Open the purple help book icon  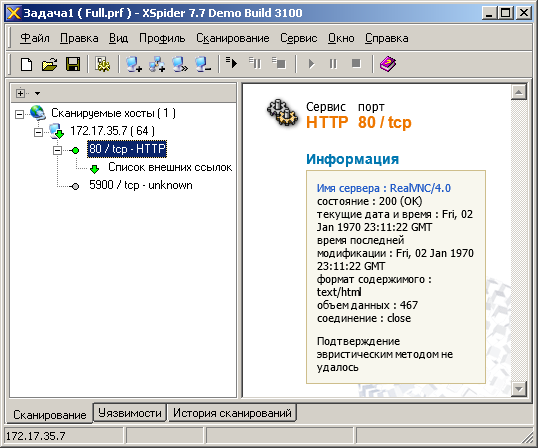[388, 64]
